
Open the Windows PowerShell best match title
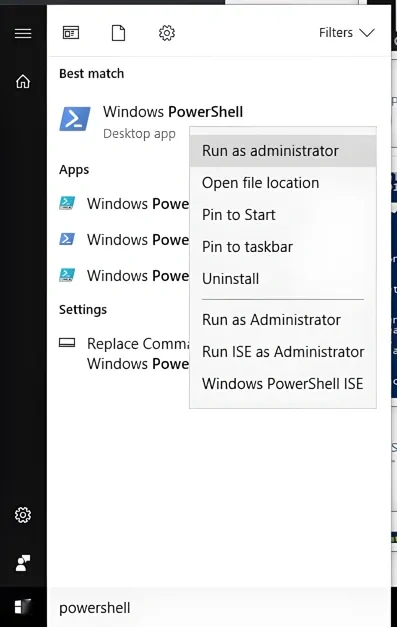tap(173, 112)
